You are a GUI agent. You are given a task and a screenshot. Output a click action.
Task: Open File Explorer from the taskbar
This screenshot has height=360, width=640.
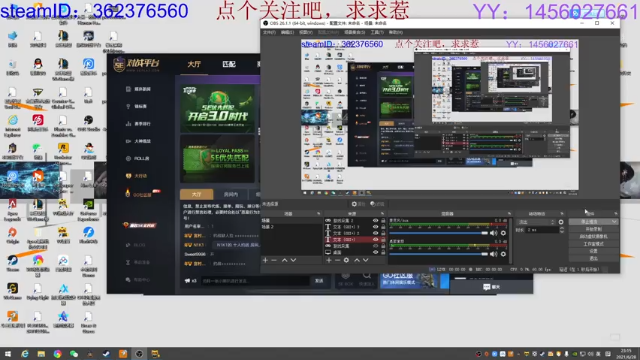click(41, 354)
